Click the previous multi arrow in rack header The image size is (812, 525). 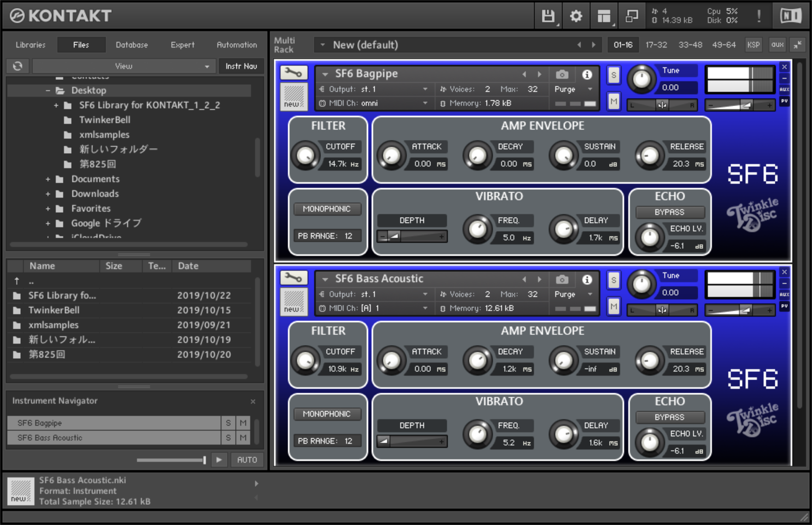click(579, 45)
